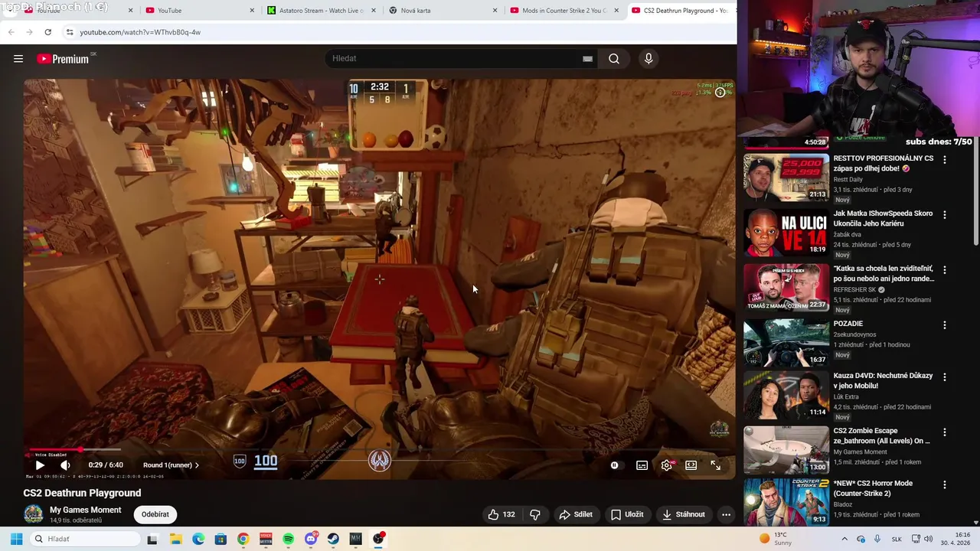Download the video with Stáhnout
Screen dimensions: 980x551
(x=684, y=514)
